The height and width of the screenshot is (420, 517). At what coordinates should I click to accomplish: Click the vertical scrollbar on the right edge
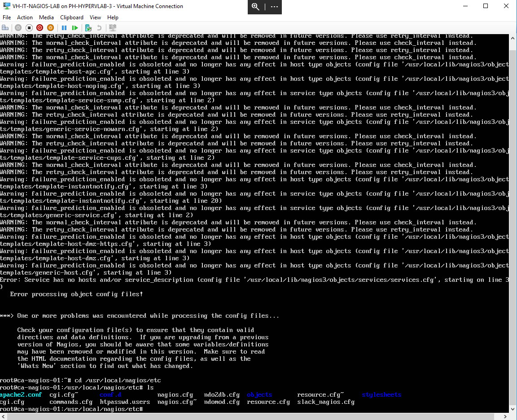[513, 224]
